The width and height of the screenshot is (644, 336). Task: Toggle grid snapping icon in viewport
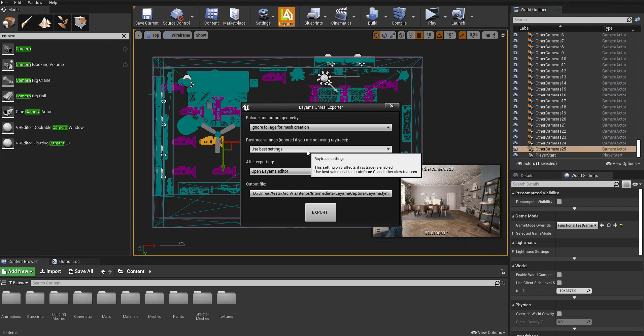419,35
